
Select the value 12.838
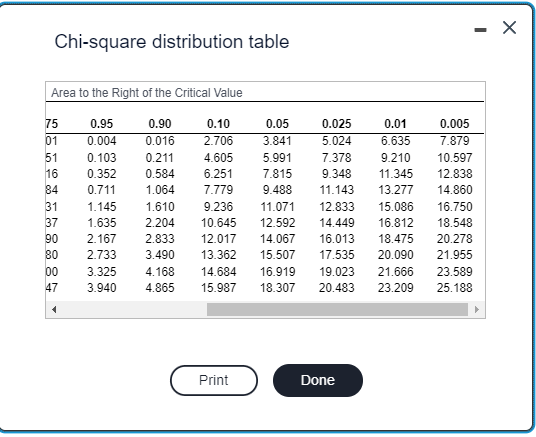(455, 174)
